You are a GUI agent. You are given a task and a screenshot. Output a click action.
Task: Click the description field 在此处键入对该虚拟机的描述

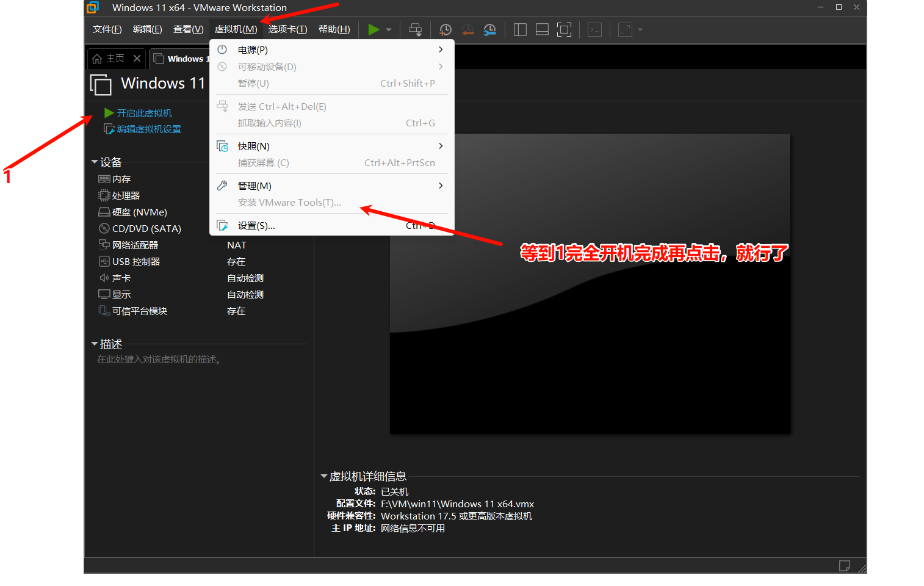(x=160, y=360)
